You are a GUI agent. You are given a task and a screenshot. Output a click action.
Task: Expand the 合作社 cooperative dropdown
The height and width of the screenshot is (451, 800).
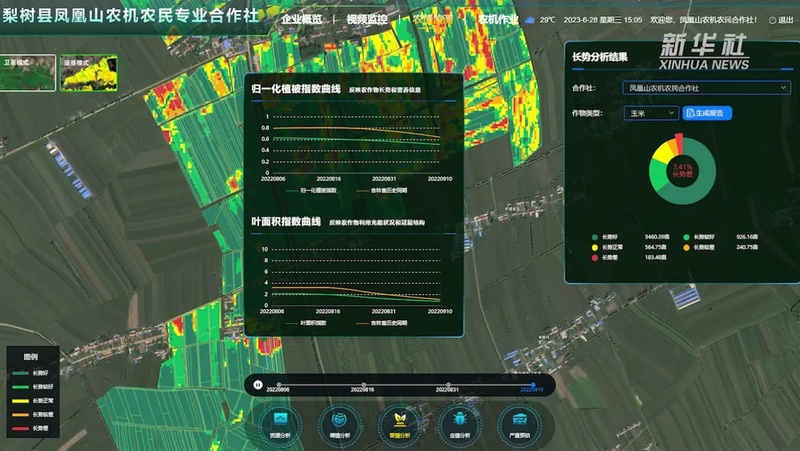[707, 88]
